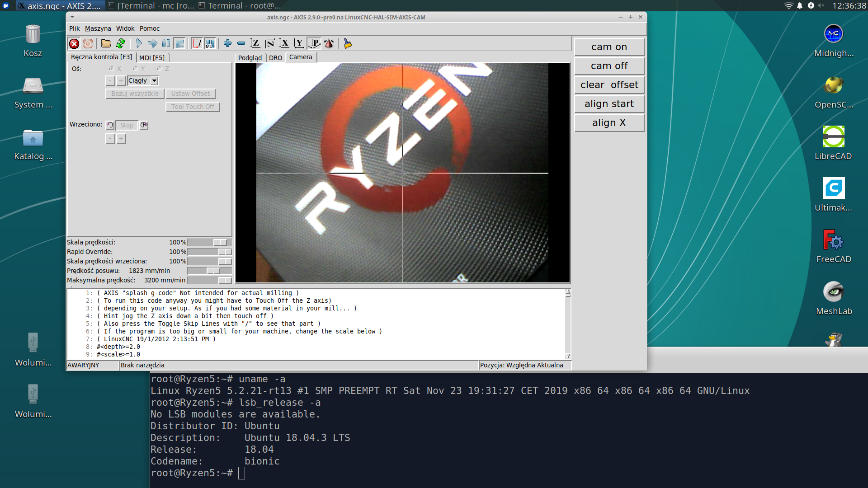
Task: Toggle skip lines with slash icon
Action: click(197, 43)
